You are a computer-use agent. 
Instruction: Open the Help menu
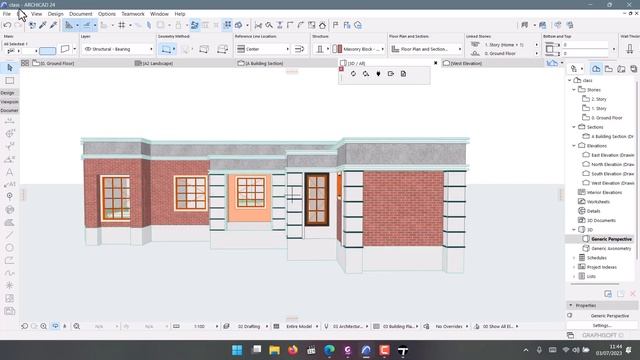180,14
